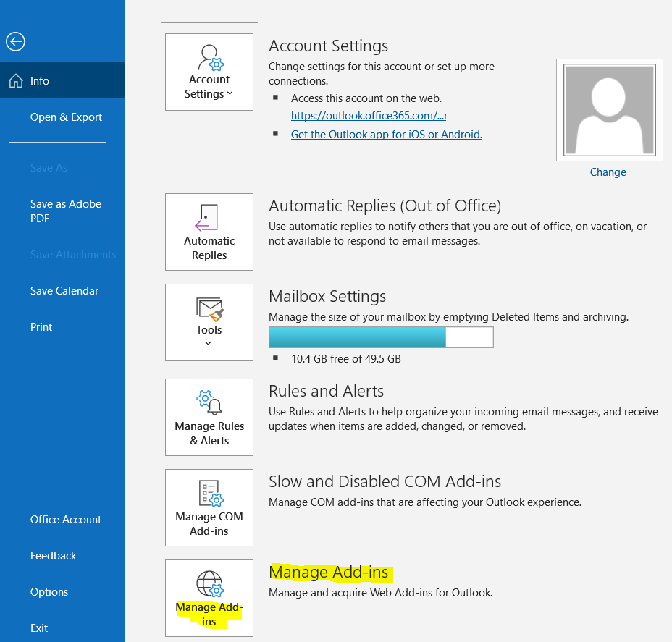The height and width of the screenshot is (642, 672).
Task: Click the highlighted Manage Add-ins heading
Action: pyautogui.click(x=329, y=573)
